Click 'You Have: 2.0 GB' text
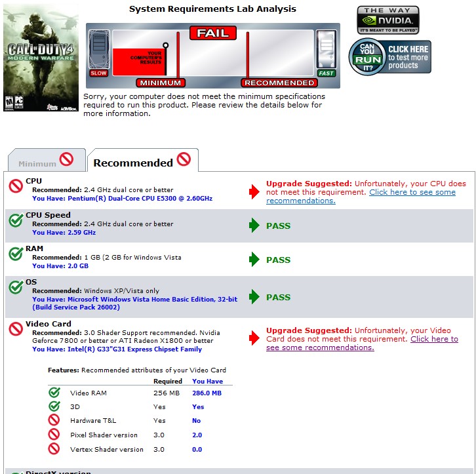 (x=60, y=266)
